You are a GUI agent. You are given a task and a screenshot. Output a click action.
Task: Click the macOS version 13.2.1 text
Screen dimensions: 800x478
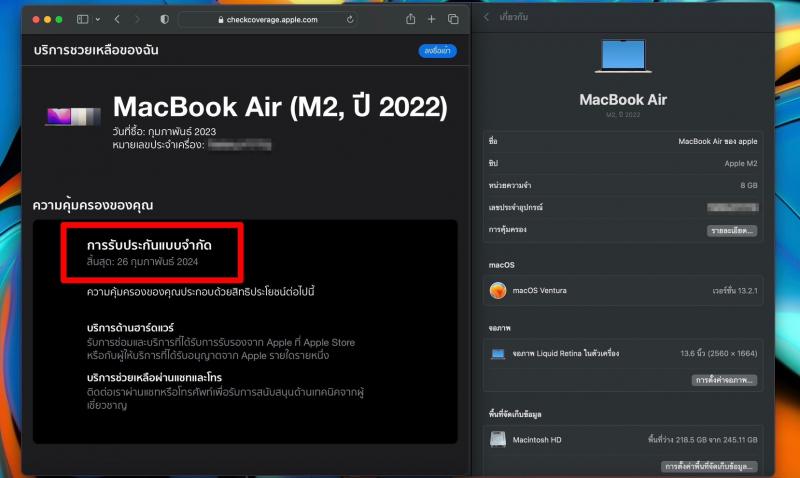[x=735, y=291]
